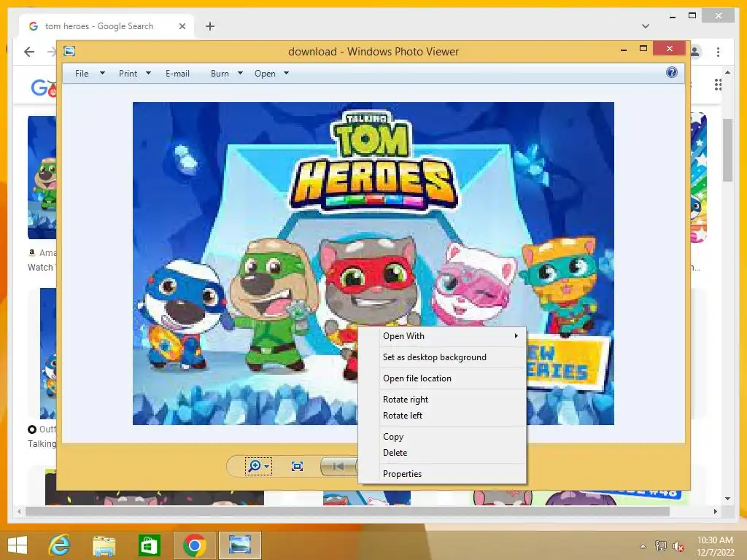Click the Burn menu

click(220, 74)
